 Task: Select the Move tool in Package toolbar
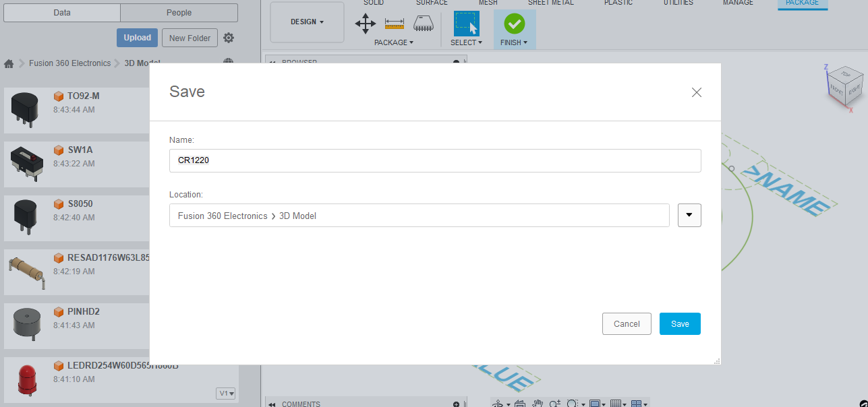pos(365,24)
